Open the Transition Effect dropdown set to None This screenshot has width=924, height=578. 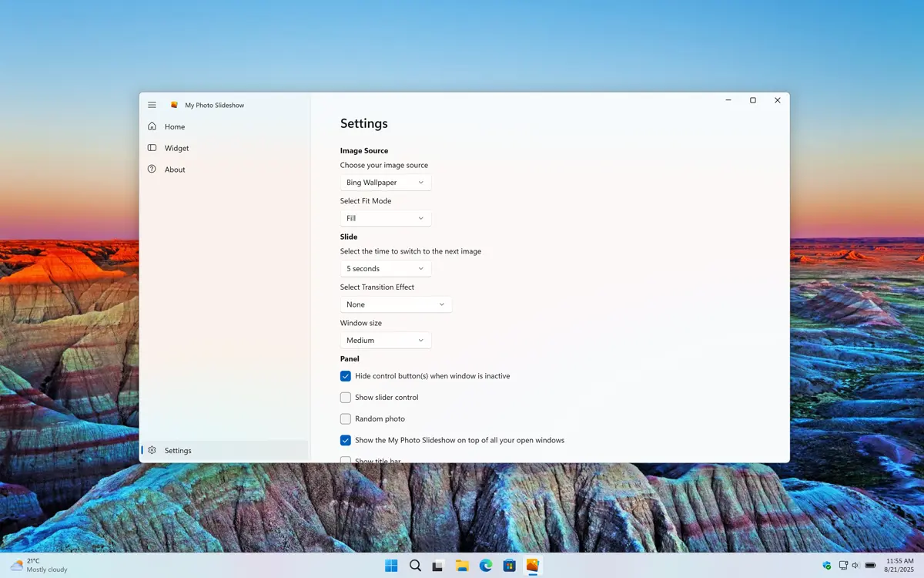396,304
